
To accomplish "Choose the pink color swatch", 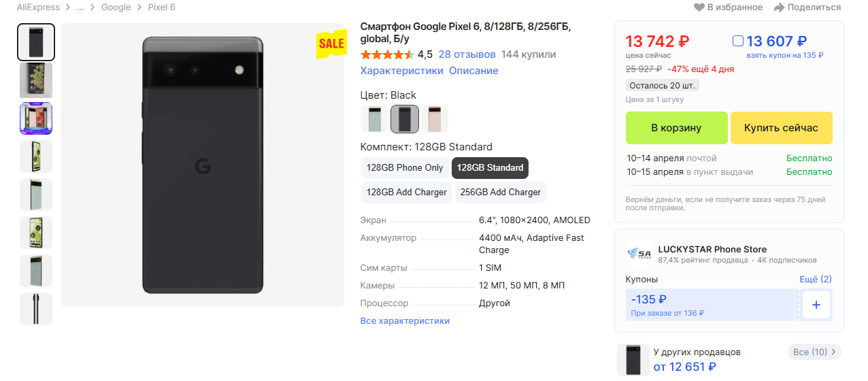I will pos(434,119).
